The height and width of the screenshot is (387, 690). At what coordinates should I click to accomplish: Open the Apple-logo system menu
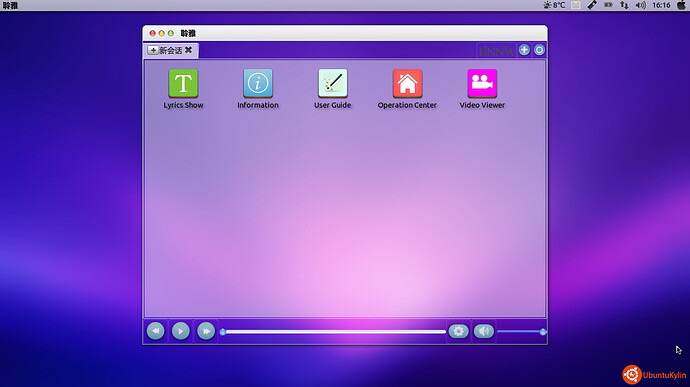point(682,5)
